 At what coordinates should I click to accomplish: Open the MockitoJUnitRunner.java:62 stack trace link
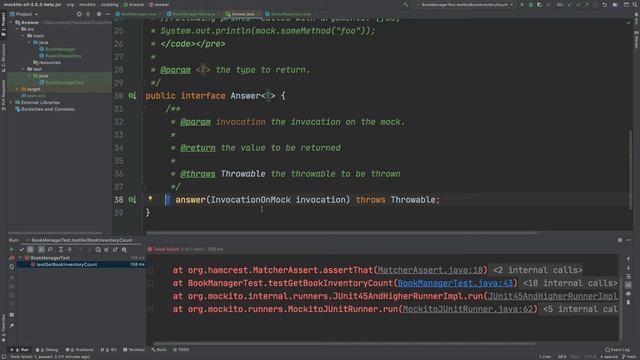[x=468, y=309]
